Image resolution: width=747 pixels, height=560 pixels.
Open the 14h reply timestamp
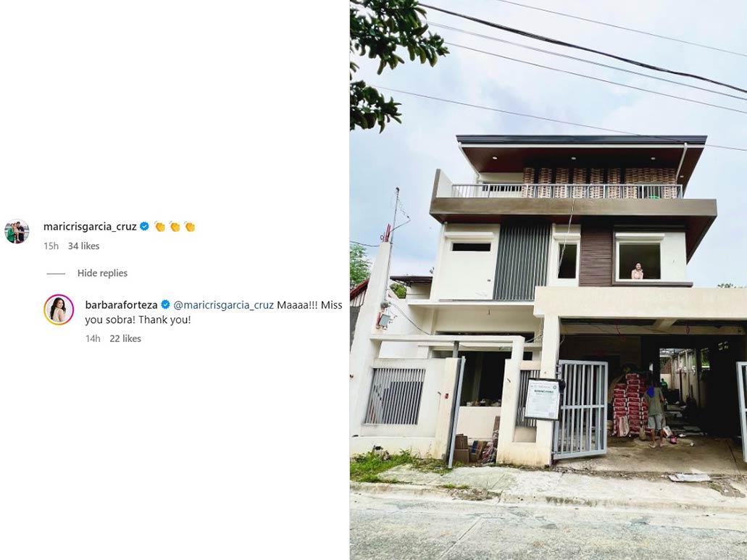pos(93,338)
